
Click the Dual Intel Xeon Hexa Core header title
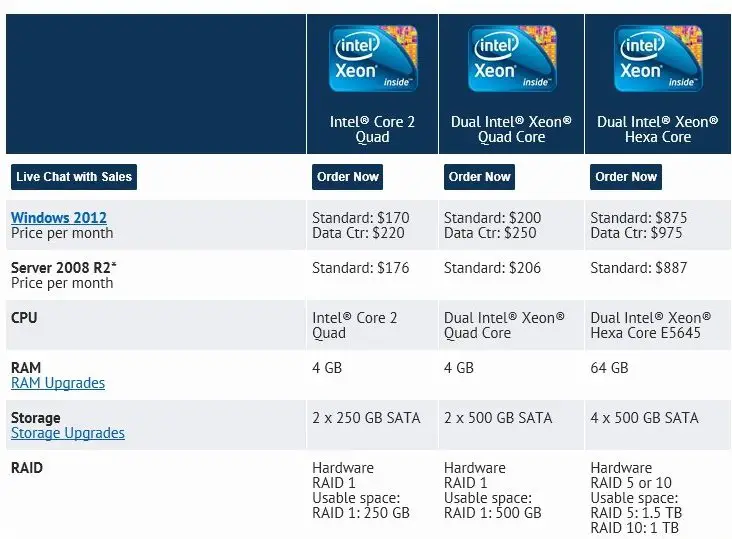coord(657,129)
